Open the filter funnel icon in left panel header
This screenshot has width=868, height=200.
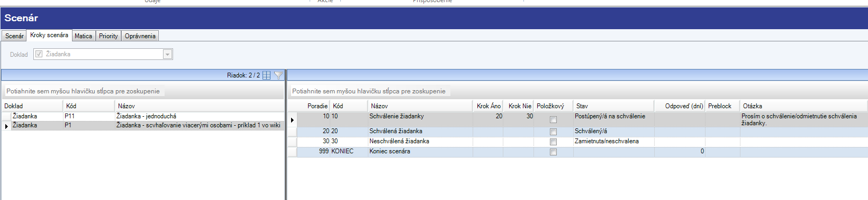tap(278, 75)
